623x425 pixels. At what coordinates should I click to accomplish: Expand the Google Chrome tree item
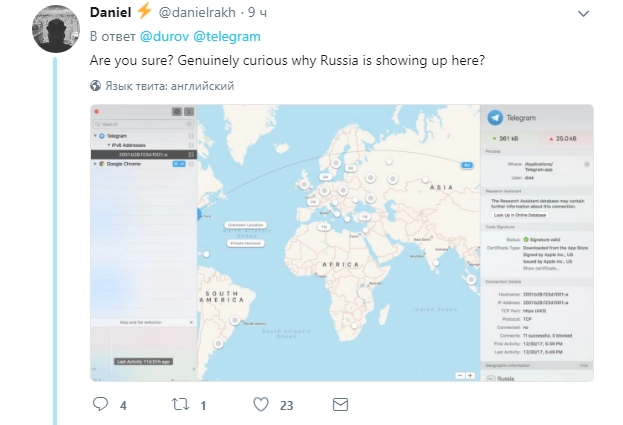click(x=96, y=163)
